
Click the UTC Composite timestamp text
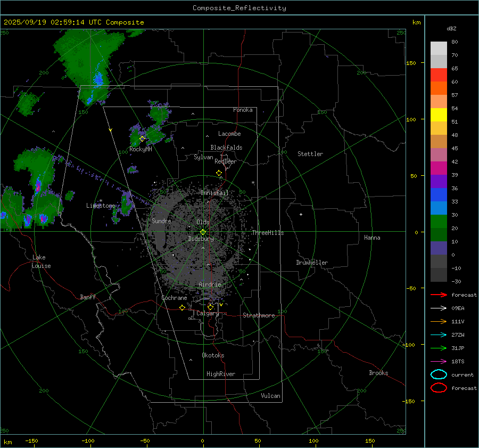coord(74,22)
